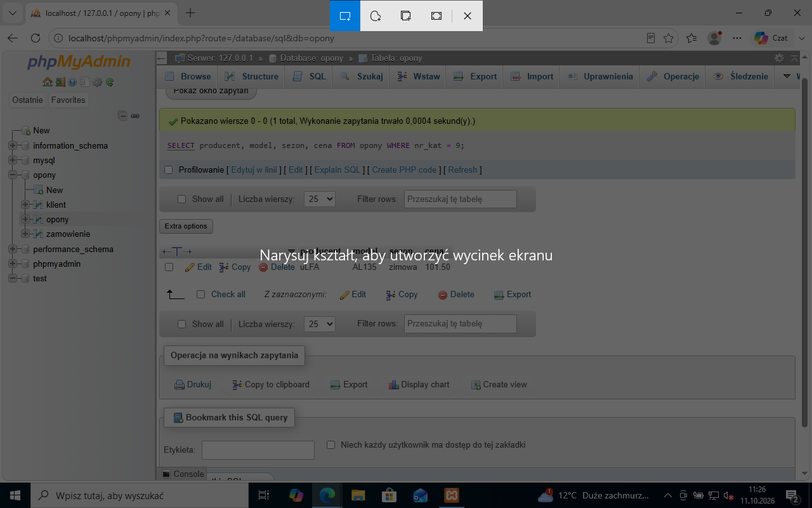The width and height of the screenshot is (812, 508).
Task: Copy the uLFA row
Action: point(235,267)
